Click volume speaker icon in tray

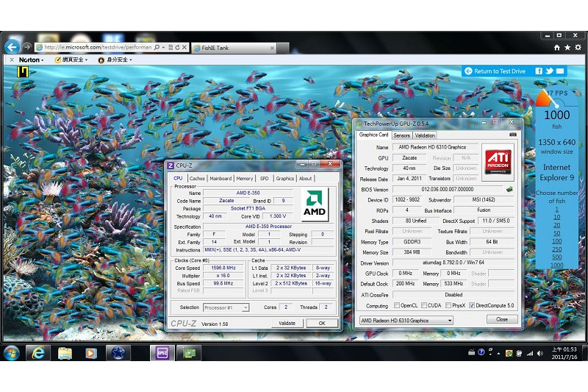tap(539, 353)
